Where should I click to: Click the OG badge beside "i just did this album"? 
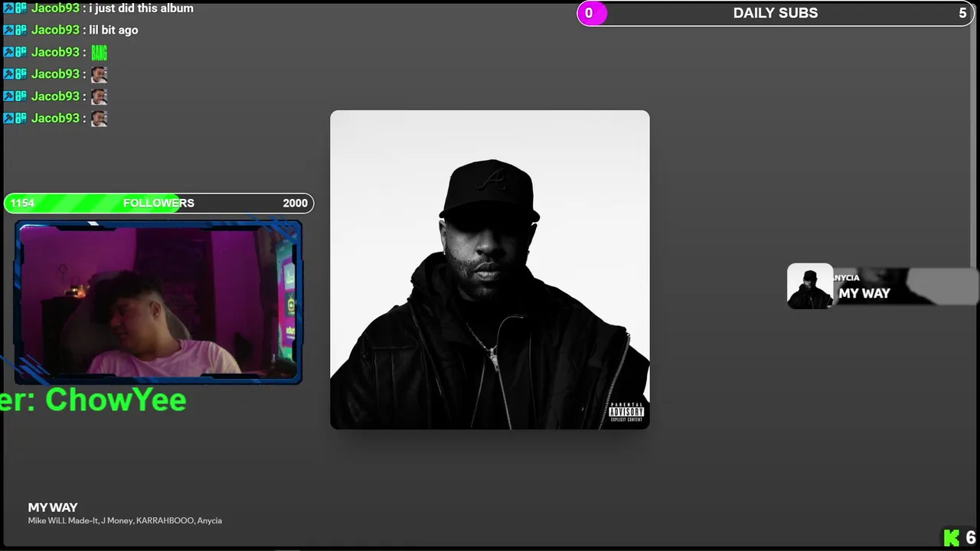(21, 8)
